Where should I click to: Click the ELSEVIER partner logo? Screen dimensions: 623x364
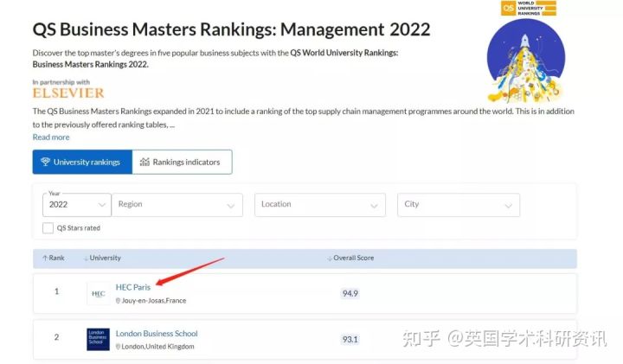[68, 93]
